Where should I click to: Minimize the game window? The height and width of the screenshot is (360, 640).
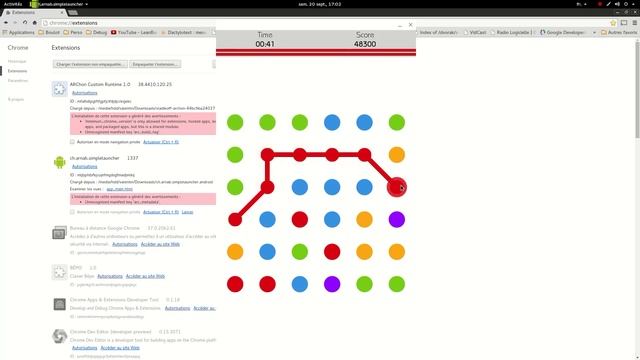coord(400,25)
